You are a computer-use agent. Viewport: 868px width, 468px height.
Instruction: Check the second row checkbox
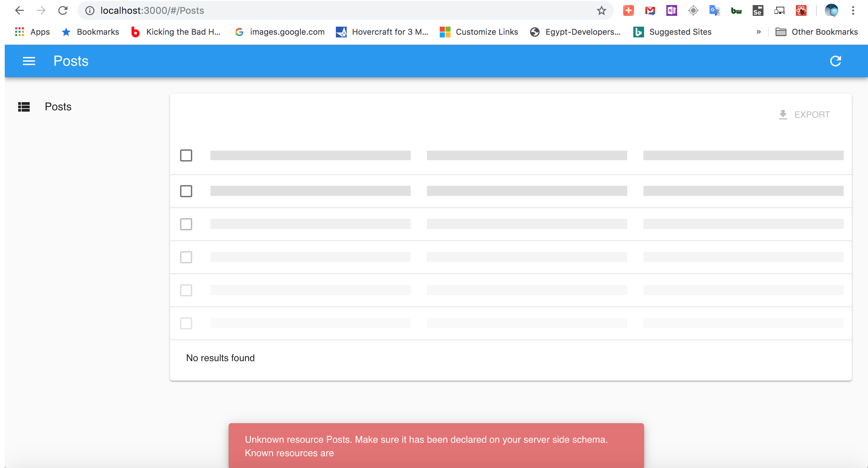tap(186, 191)
